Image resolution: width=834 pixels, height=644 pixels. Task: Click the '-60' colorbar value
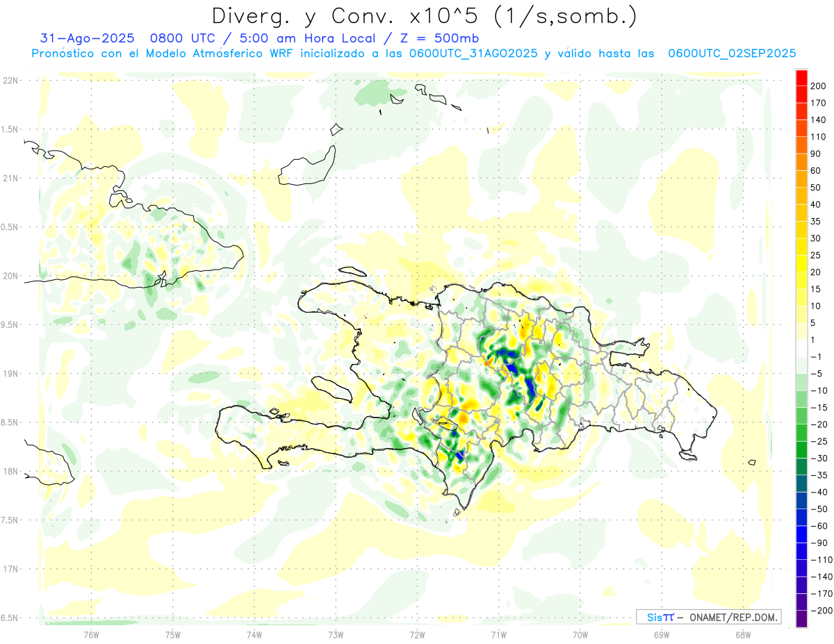(817, 526)
